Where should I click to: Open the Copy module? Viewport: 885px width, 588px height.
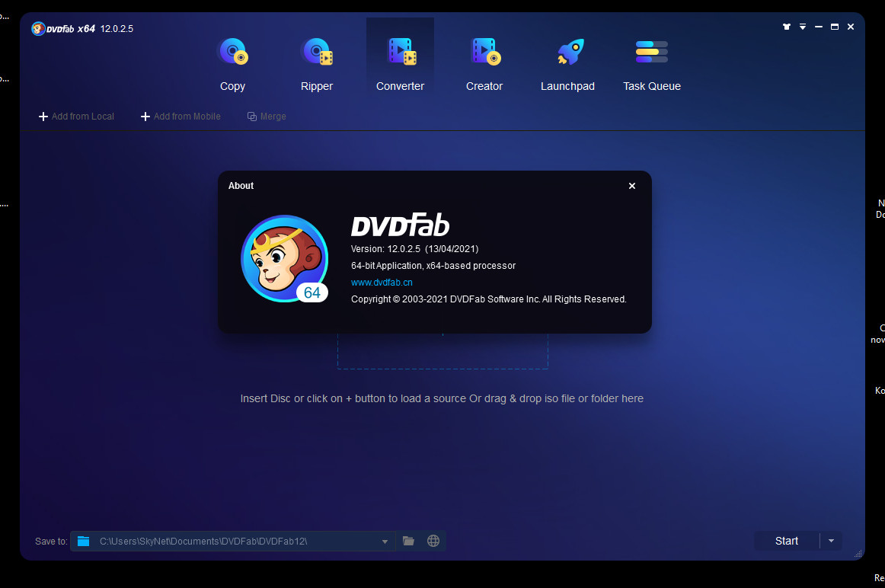click(x=232, y=64)
